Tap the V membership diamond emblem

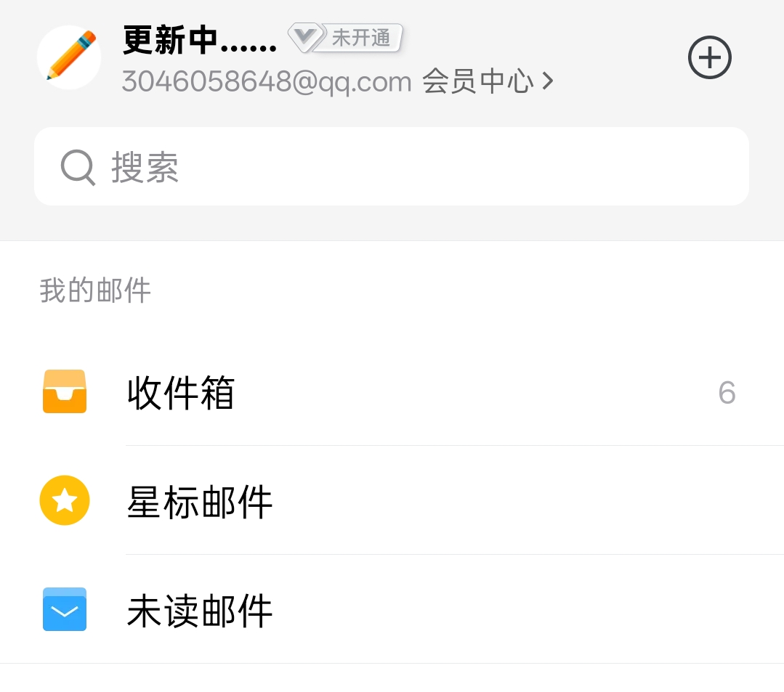pos(306,37)
